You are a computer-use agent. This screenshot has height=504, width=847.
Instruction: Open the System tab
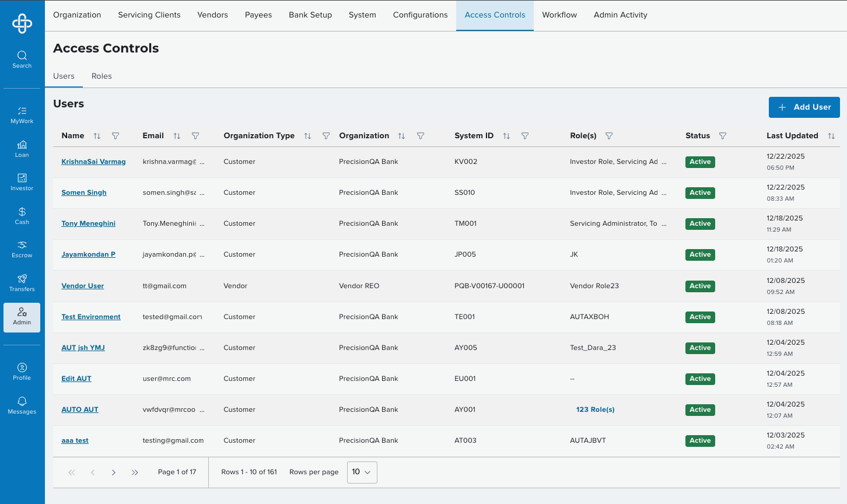[362, 15]
